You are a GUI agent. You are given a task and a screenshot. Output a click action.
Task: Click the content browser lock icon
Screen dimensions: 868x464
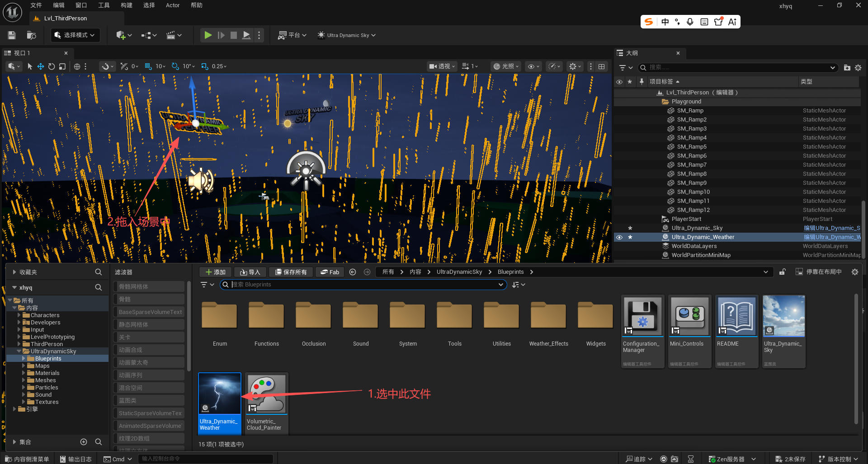coord(783,272)
